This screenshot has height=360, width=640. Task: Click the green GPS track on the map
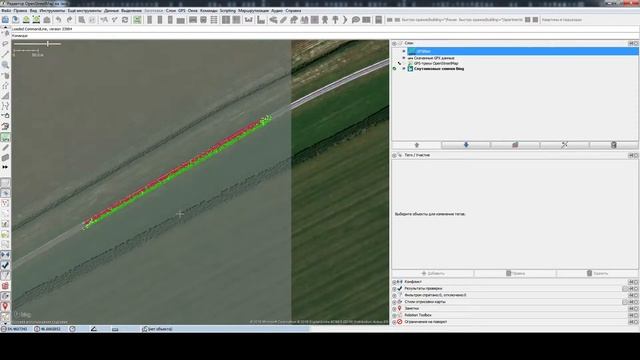point(180,173)
